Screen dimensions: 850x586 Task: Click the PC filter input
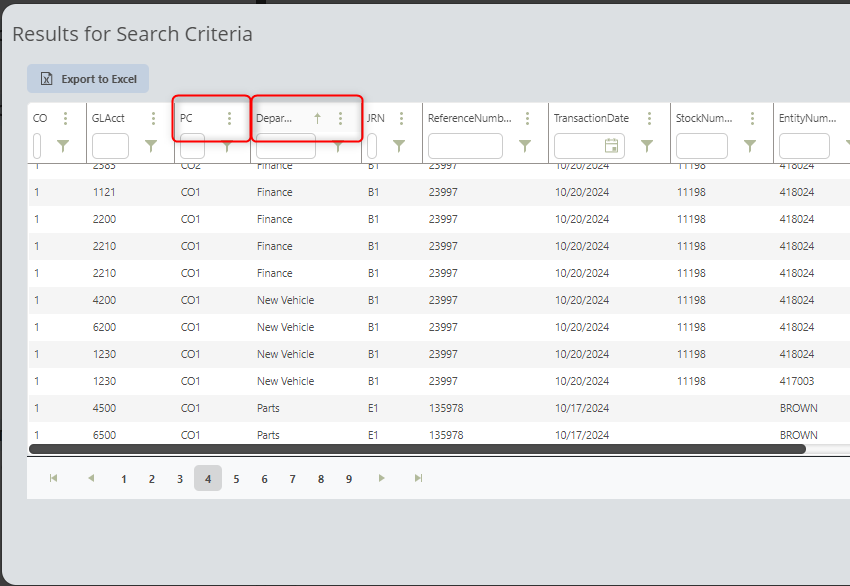tap(192, 146)
